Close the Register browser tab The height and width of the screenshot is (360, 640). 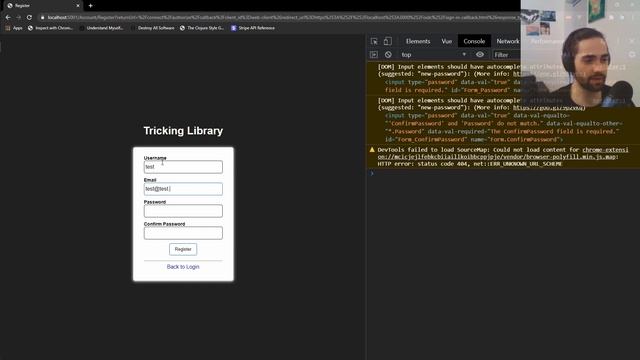click(78, 6)
